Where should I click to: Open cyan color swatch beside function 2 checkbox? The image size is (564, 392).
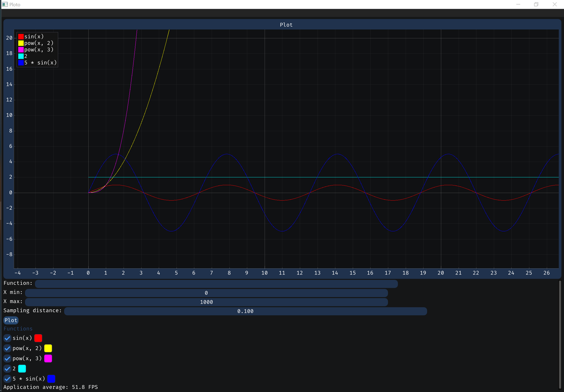pos(22,369)
